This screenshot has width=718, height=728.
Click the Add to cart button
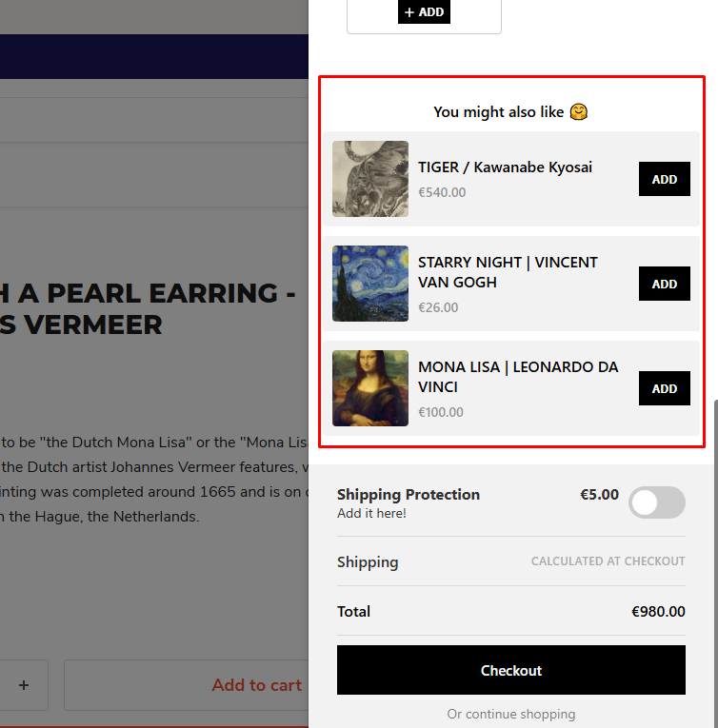pos(187,685)
